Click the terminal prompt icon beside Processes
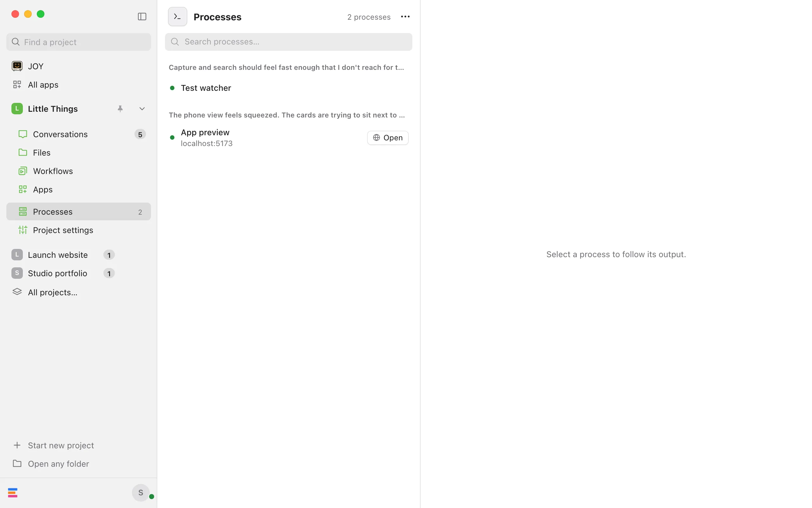Screen dimensions: 812x508 tap(178, 17)
